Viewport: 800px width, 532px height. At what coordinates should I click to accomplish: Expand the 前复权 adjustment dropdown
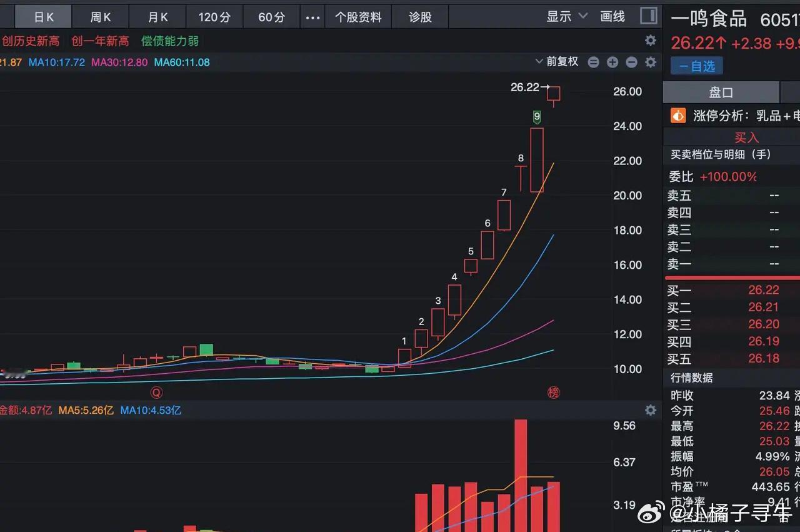pos(557,62)
